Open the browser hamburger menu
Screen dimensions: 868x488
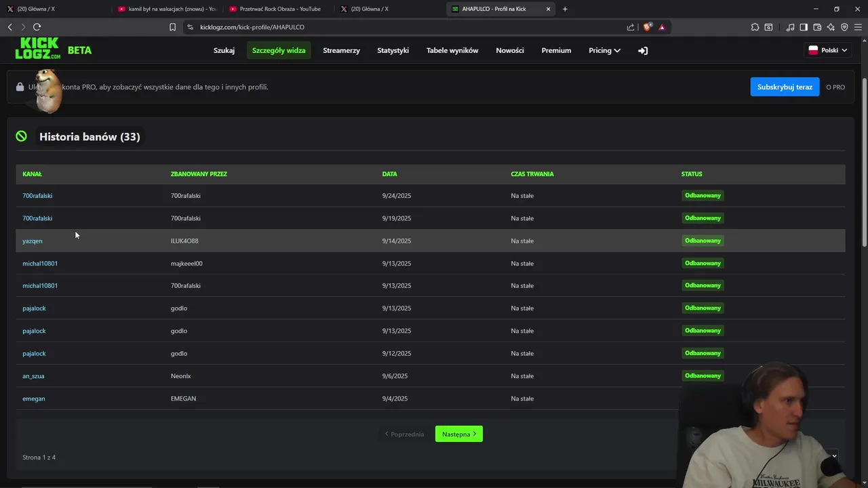click(x=858, y=27)
